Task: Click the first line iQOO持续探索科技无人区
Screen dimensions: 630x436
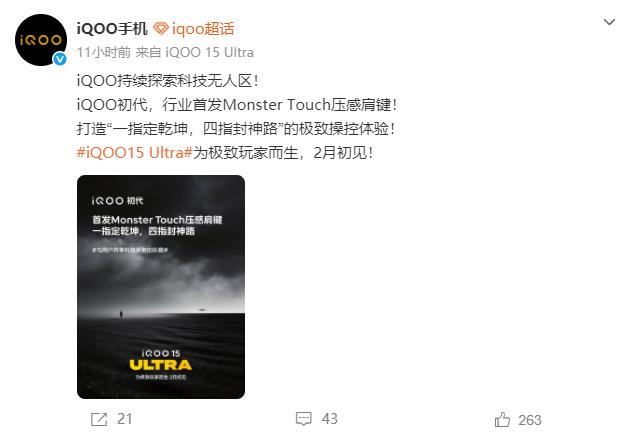Action: click(x=168, y=81)
